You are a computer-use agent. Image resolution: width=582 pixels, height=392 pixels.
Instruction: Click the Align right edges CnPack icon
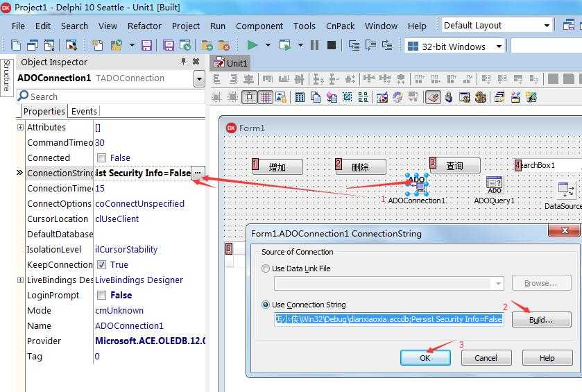click(232, 78)
